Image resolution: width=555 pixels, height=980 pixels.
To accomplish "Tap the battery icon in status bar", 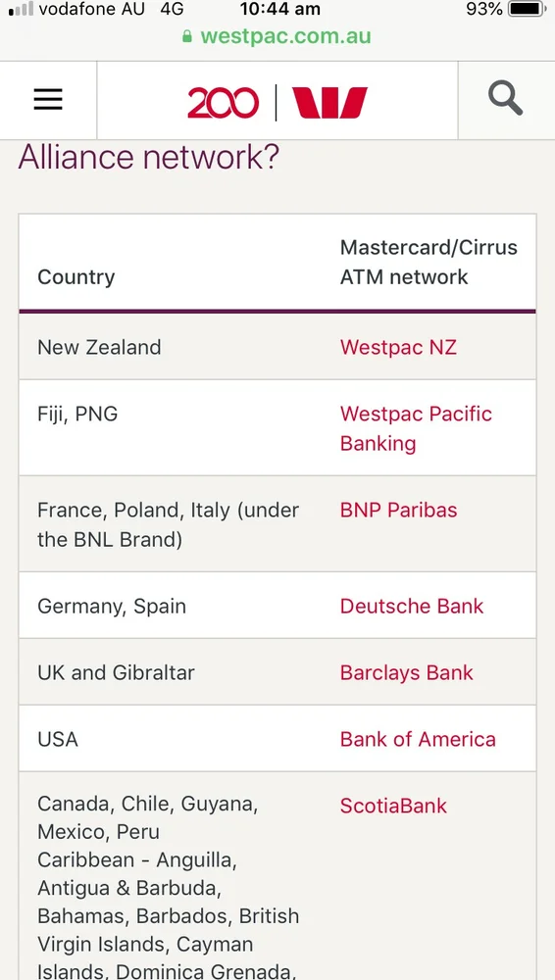I will pyautogui.click(x=527, y=10).
